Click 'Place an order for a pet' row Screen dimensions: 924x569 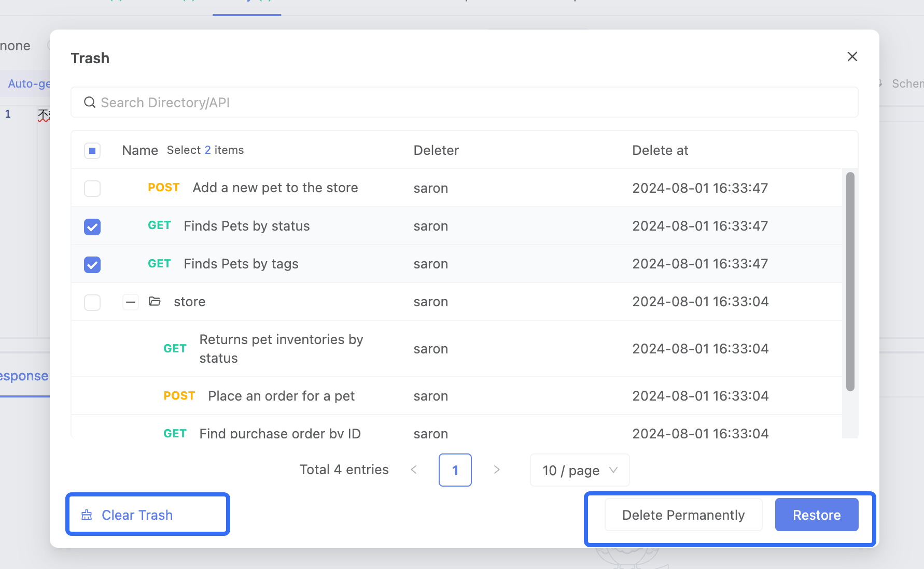[456, 396]
